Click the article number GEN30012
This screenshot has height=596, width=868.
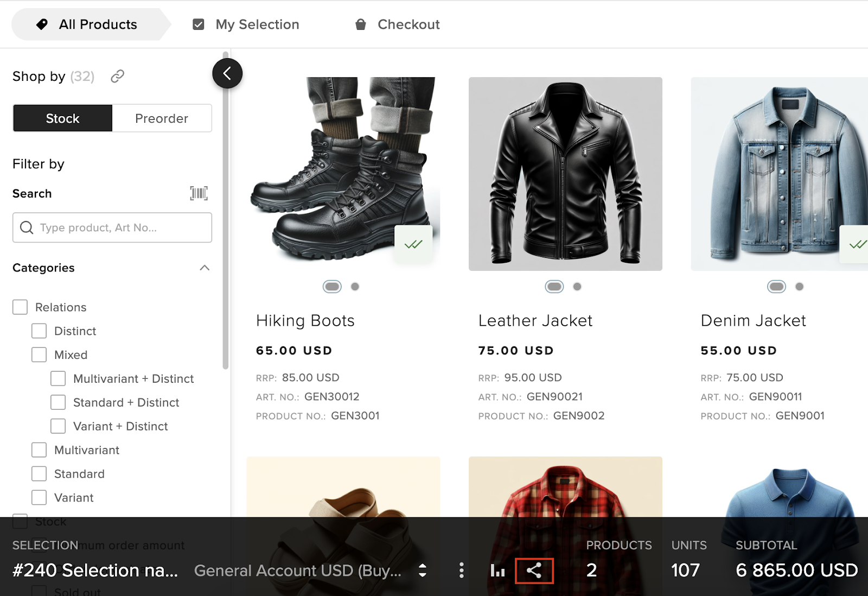coord(332,397)
